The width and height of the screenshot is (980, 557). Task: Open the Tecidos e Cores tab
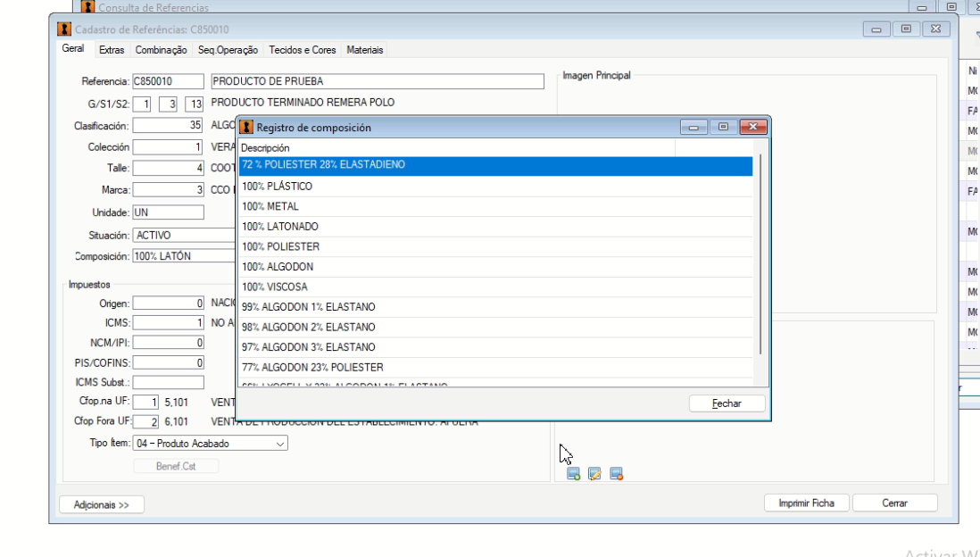(303, 50)
